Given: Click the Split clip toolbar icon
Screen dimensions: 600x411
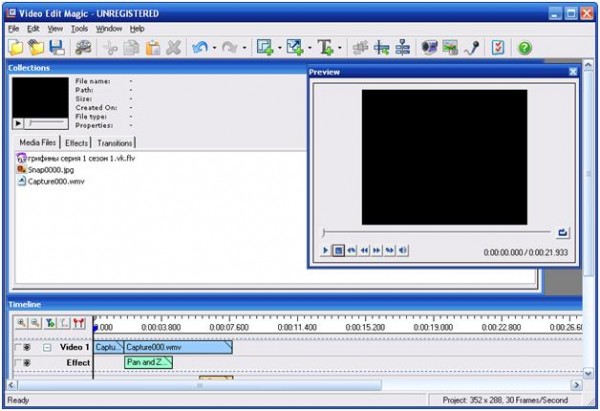Looking at the screenshot, I should click(x=382, y=48).
